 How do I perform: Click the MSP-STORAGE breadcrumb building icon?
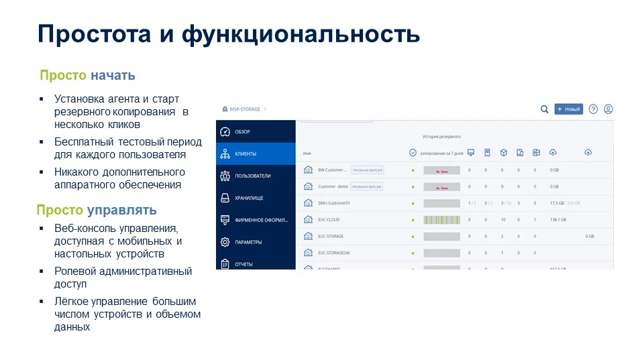coord(225,109)
